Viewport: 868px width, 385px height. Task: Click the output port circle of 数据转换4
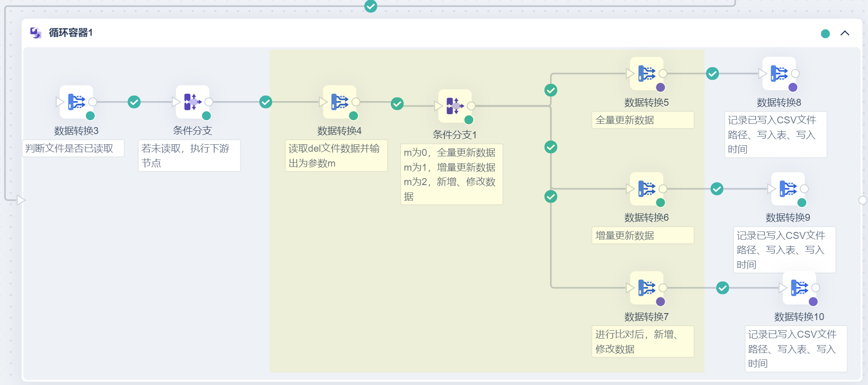coord(356,102)
